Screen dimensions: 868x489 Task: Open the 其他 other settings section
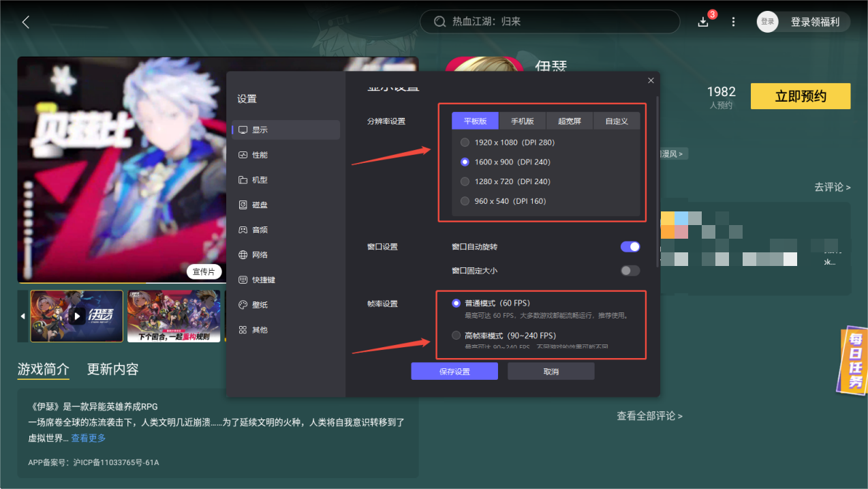click(x=286, y=329)
